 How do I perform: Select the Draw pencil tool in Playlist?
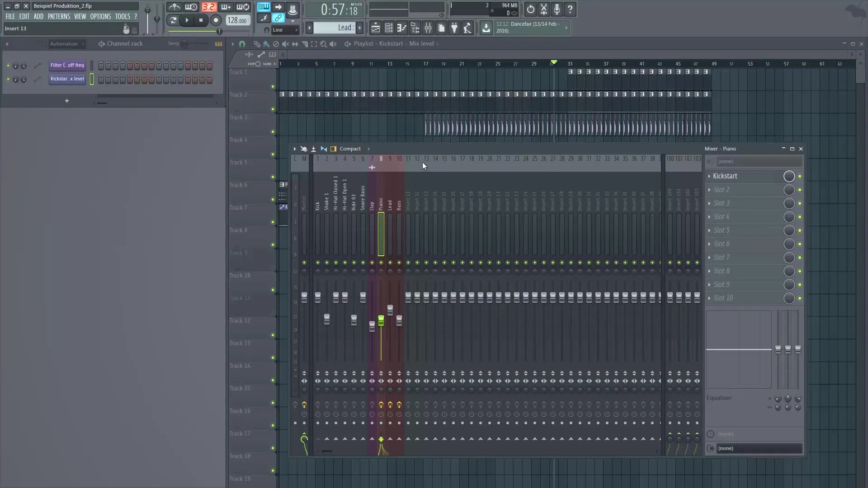click(256, 44)
